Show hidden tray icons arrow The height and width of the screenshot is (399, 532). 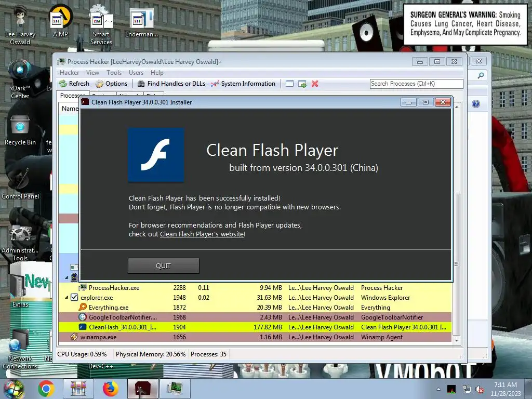(x=438, y=390)
